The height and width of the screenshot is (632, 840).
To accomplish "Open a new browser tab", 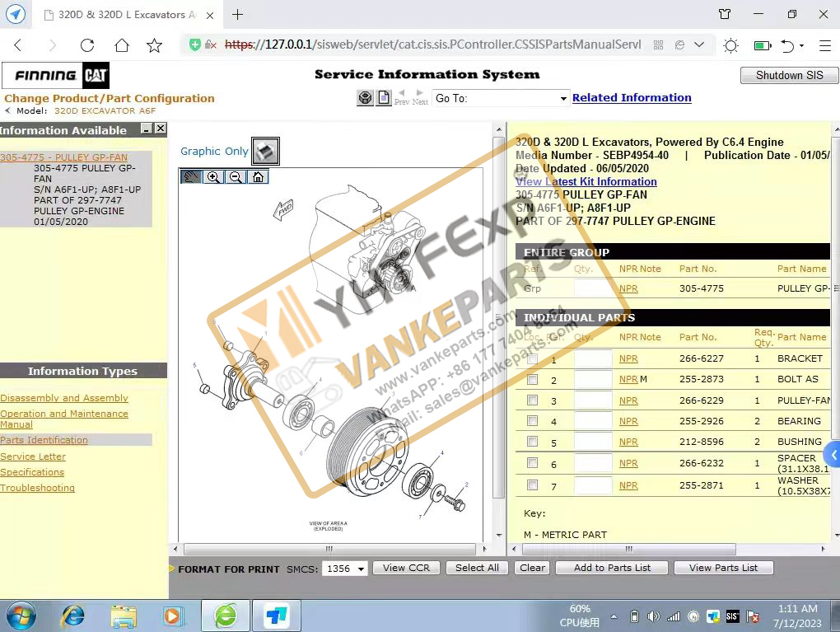I will tap(237, 15).
